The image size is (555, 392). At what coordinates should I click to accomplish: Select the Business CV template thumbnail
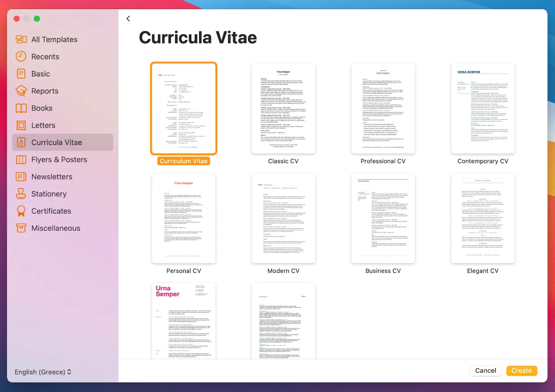(383, 218)
